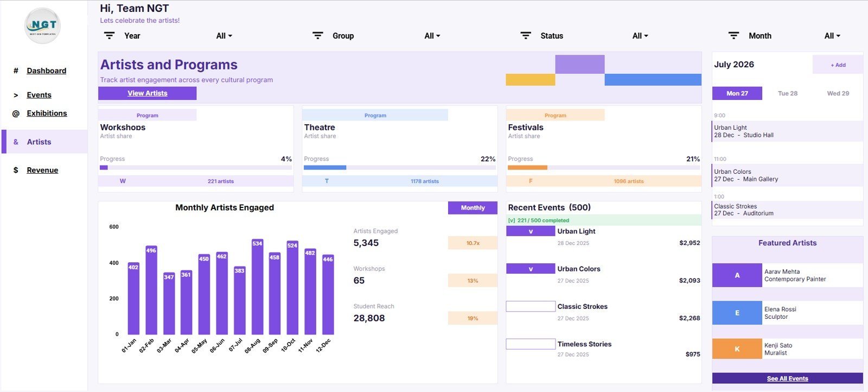Open the 1:00 Classic Strokes calendar entry
868x392 pixels.
click(787, 210)
